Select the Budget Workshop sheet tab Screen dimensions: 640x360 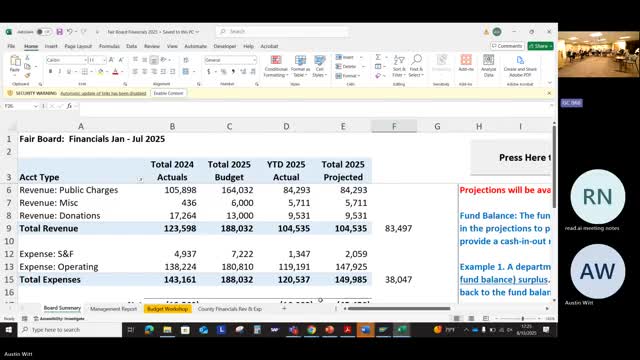pos(167,309)
